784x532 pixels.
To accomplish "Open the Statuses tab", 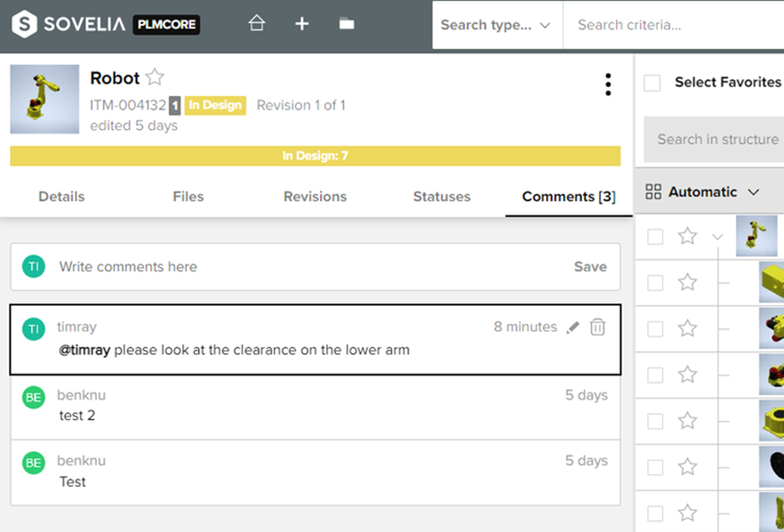I will (442, 196).
